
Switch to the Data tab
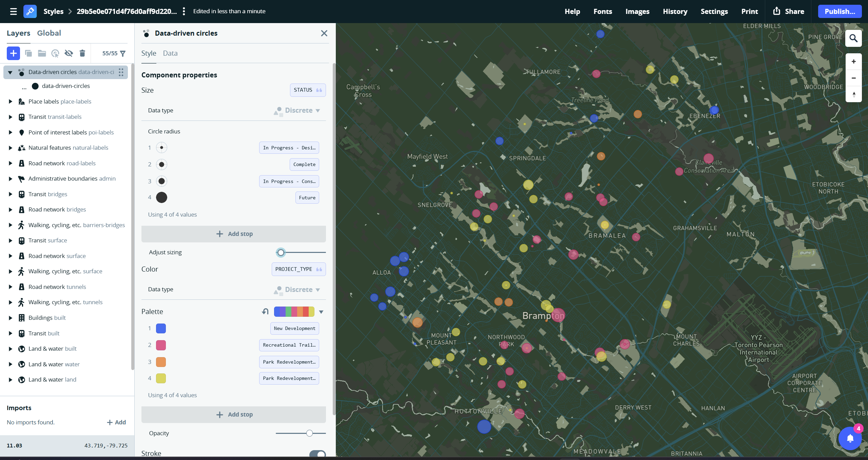pyautogui.click(x=170, y=53)
